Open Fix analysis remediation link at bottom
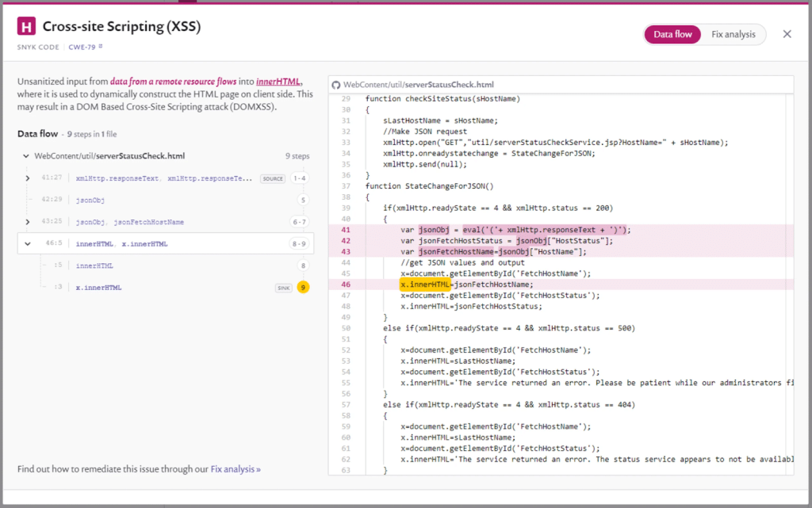Viewport: 812px width, 508px height. 236,469
